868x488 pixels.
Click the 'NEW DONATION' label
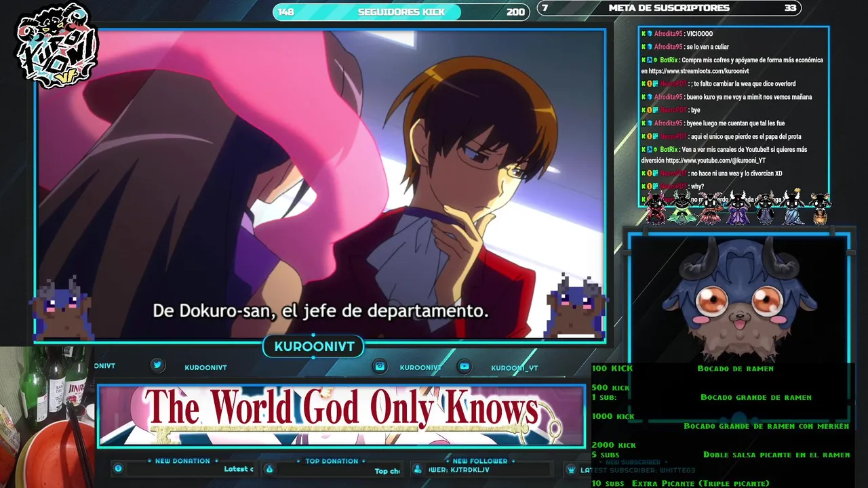tap(182, 461)
